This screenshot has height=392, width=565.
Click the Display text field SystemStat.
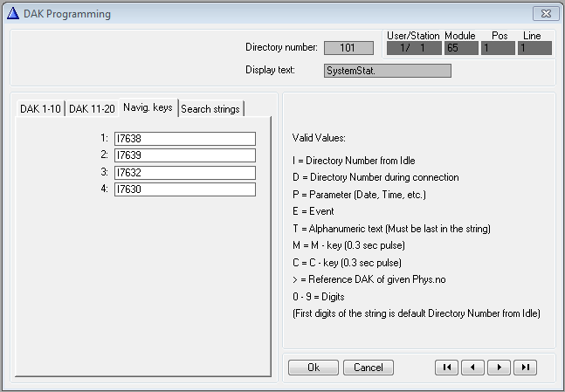[x=387, y=71]
